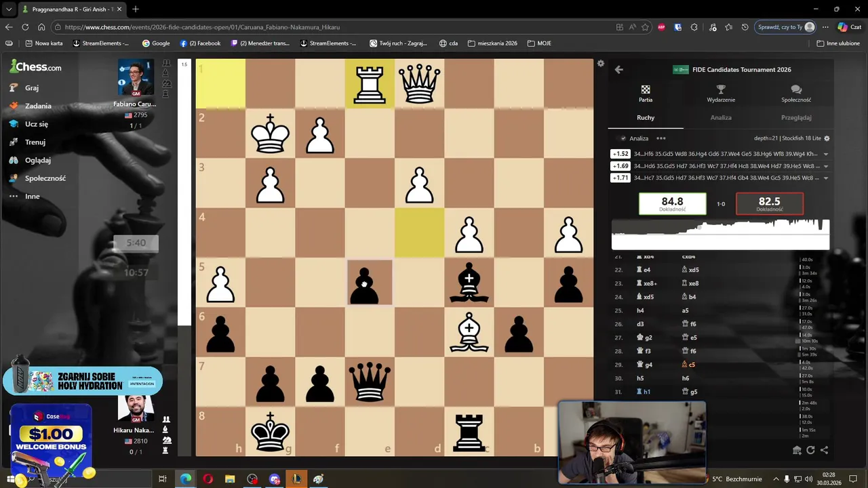
Task: Click the Holy Hydration ad banner
Action: pos(83,381)
